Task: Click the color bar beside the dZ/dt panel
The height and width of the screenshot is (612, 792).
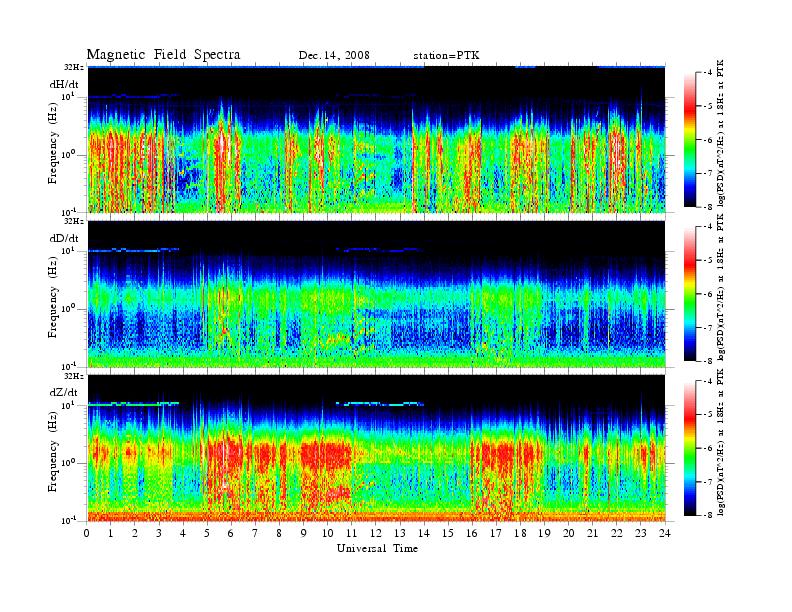Action: pos(689,448)
